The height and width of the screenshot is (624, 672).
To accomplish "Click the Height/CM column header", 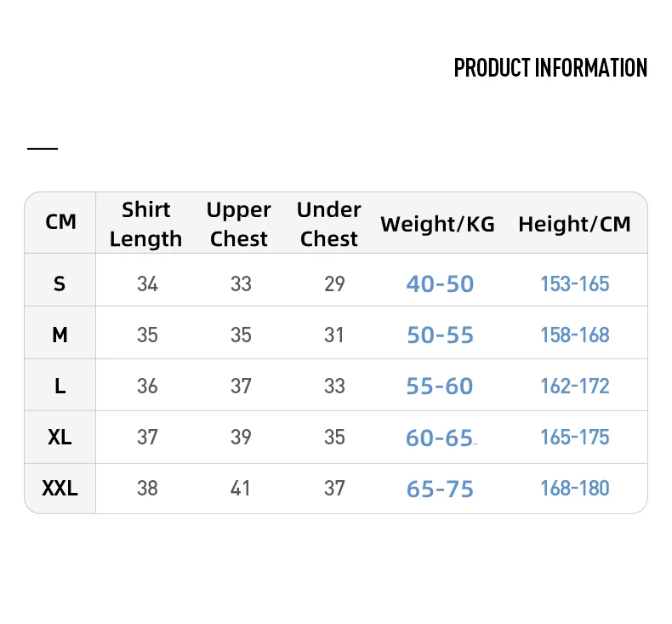I will 574,224.
